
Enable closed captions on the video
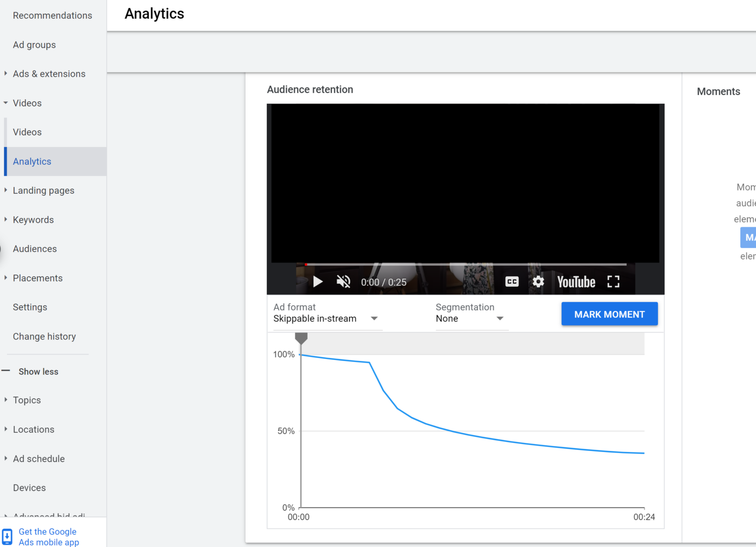[x=511, y=281]
